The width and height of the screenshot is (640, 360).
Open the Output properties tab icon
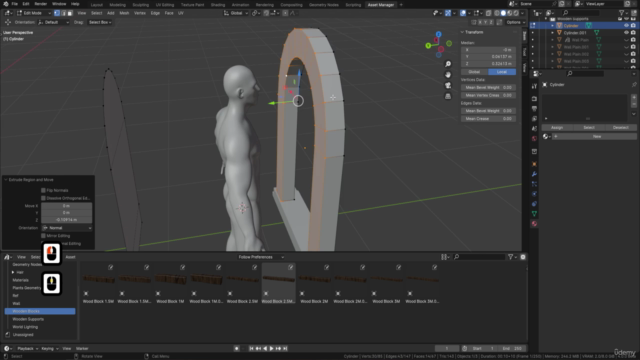click(x=534, y=109)
